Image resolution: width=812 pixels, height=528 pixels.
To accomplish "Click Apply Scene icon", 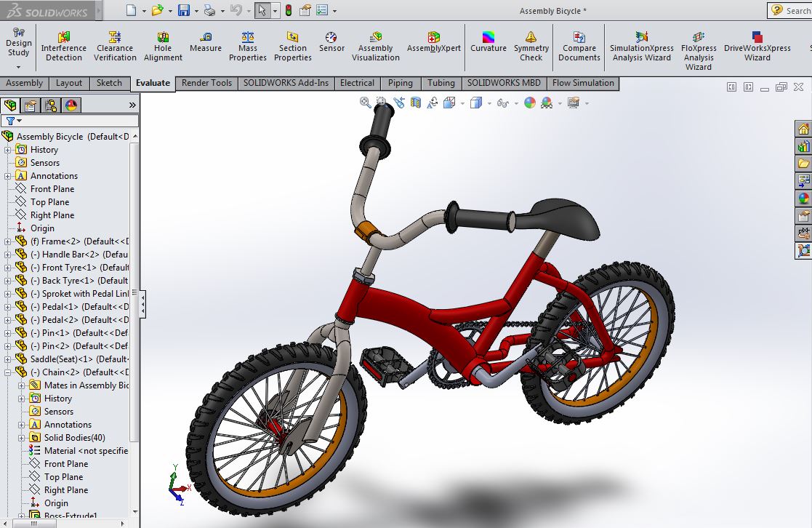I will tap(547, 103).
